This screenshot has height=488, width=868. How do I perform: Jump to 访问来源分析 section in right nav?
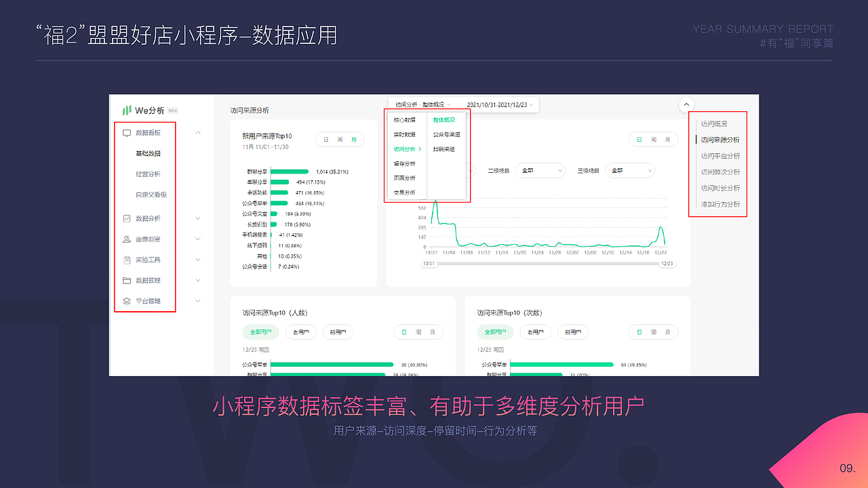(x=720, y=140)
